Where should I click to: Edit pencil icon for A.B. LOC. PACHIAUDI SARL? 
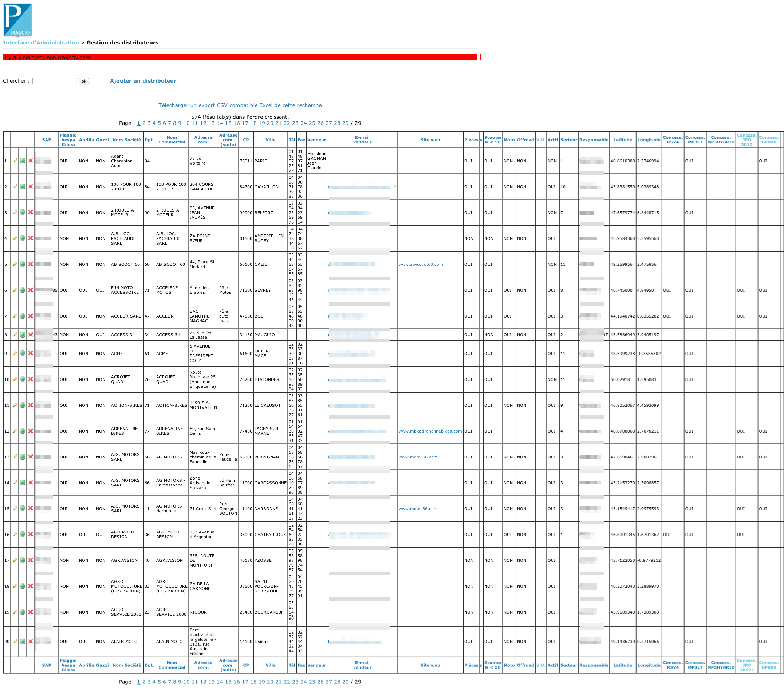(x=15, y=238)
